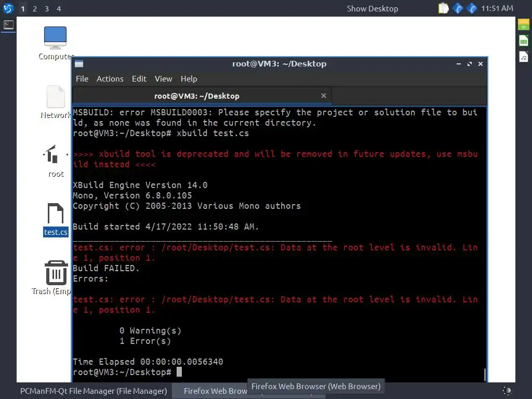Open the View menu in terminal
This screenshot has width=532, height=399.
tap(164, 79)
